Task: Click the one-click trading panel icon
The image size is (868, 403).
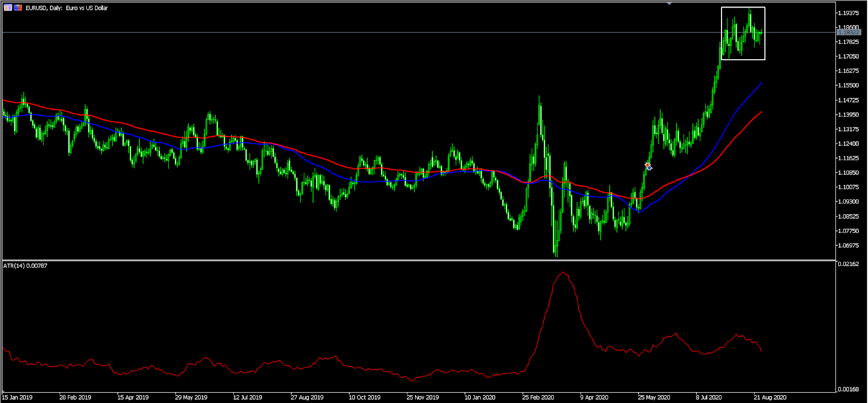Action: [8, 8]
